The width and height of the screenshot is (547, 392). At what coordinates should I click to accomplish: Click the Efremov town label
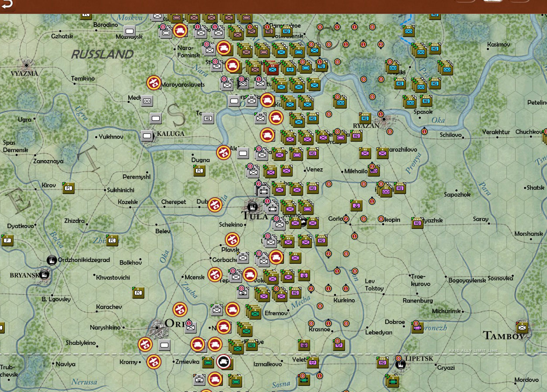pyautogui.click(x=276, y=313)
